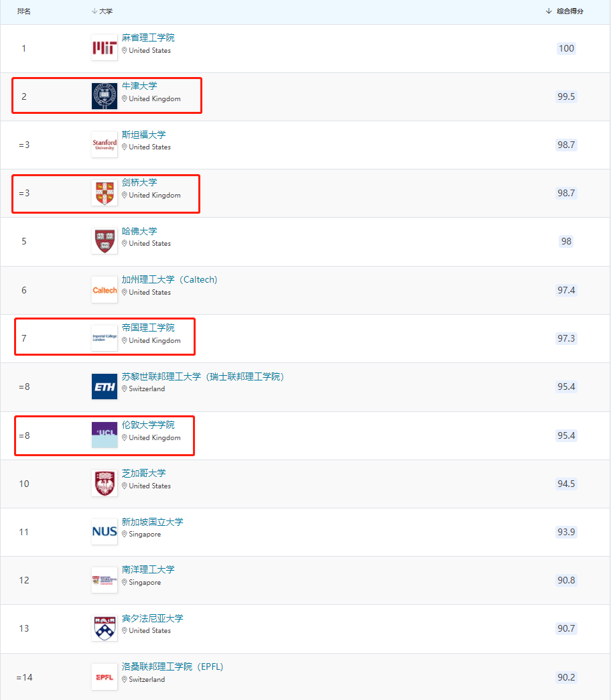
Task: Click the University of Chicago crest thumbnail
Action: coord(105,483)
